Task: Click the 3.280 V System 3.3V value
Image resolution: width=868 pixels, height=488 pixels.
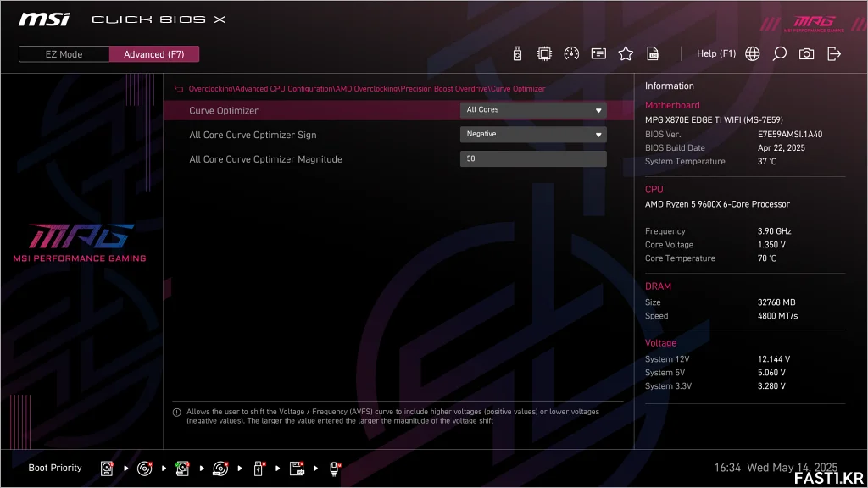Action: click(x=771, y=386)
